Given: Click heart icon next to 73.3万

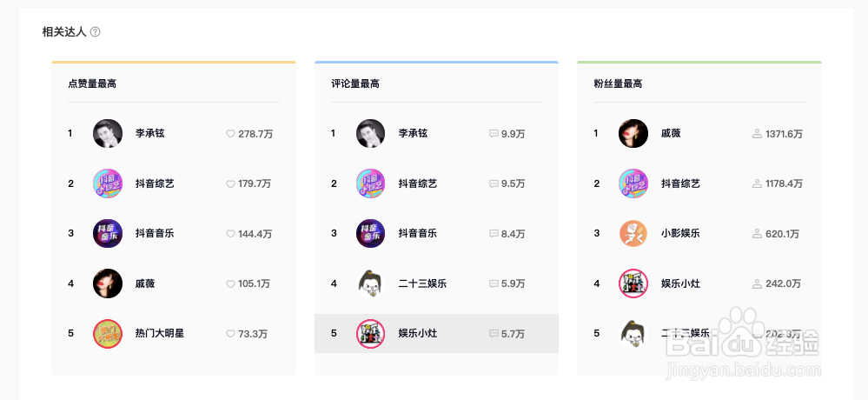Looking at the screenshot, I should (x=231, y=334).
